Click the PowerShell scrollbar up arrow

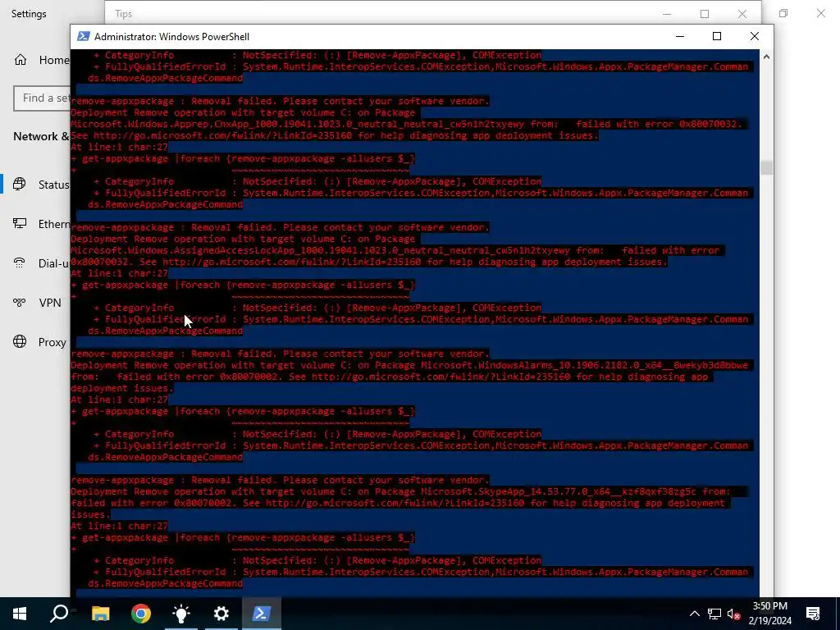pyautogui.click(x=767, y=57)
